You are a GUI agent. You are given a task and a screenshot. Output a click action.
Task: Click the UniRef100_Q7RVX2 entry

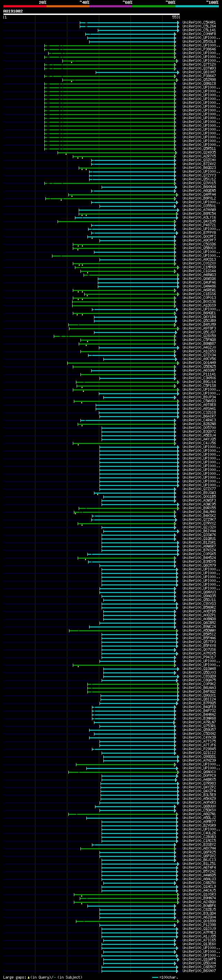coord(199,524)
